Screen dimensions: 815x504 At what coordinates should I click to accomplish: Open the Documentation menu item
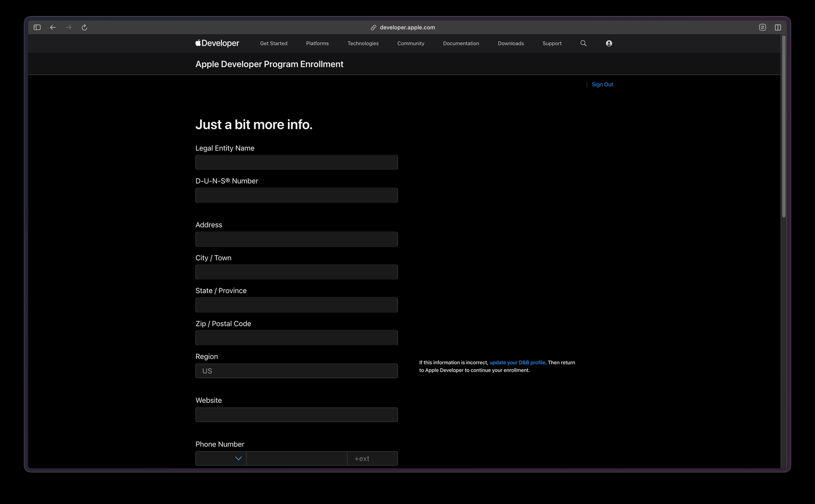pos(461,44)
